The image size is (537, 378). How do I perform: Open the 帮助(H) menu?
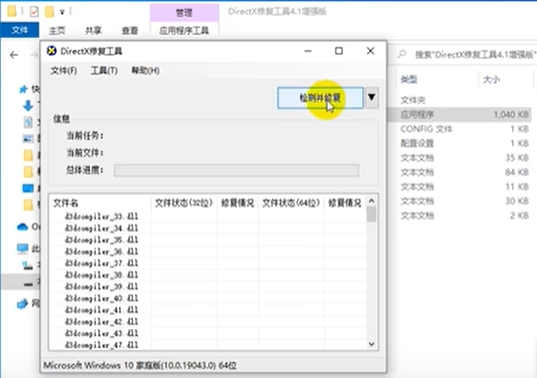pos(146,71)
